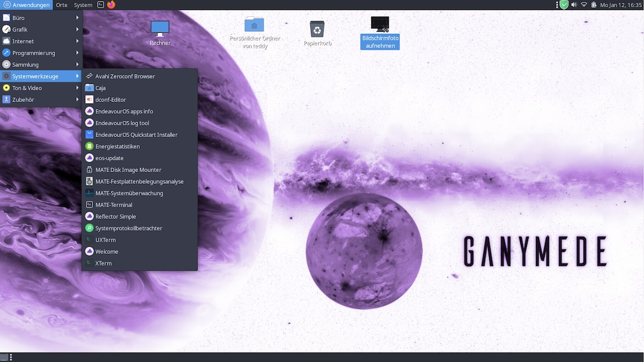Image resolution: width=644 pixels, height=362 pixels.
Task: Launch Firefox from top panel icon
Action: [x=111, y=5]
